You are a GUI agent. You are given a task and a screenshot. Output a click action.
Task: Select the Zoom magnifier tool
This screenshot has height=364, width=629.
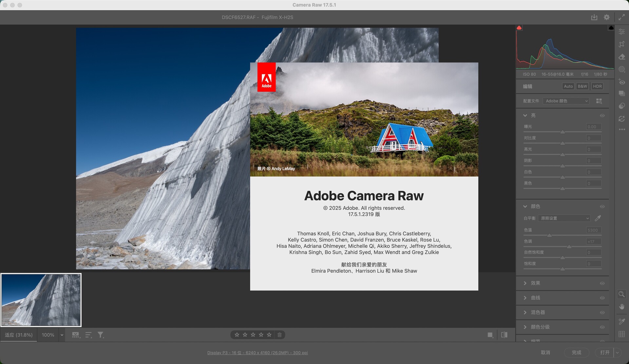[621, 294]
